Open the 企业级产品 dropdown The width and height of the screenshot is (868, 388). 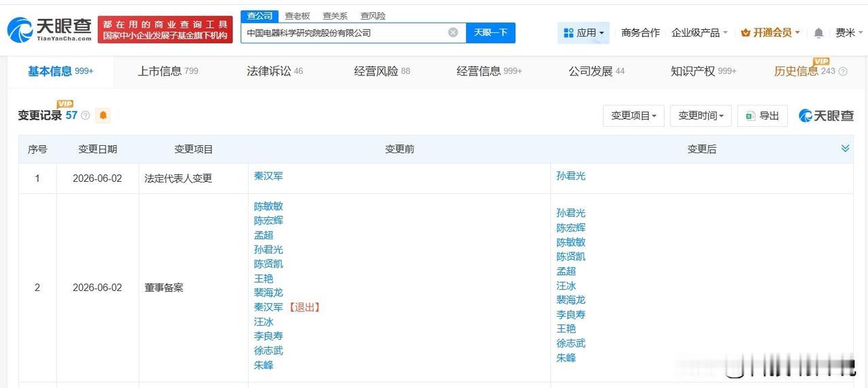(x=700, y=33)
